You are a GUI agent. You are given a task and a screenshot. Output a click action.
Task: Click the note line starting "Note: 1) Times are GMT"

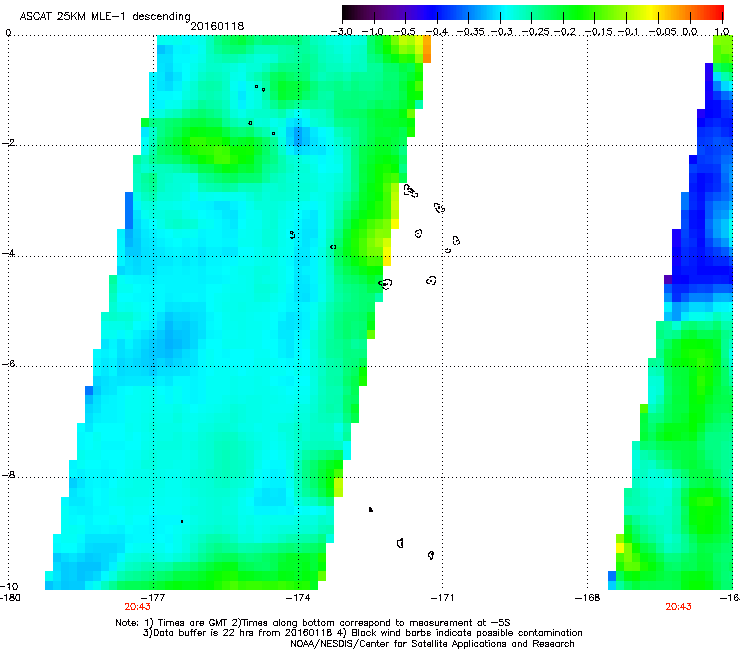[x=313, y=623]
